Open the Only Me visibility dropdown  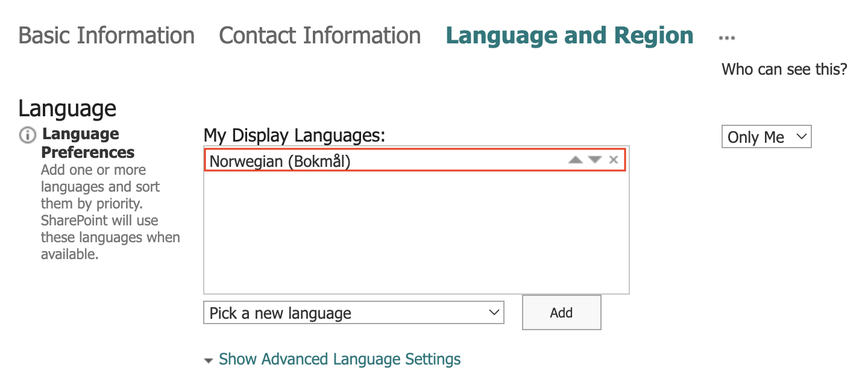766,137
